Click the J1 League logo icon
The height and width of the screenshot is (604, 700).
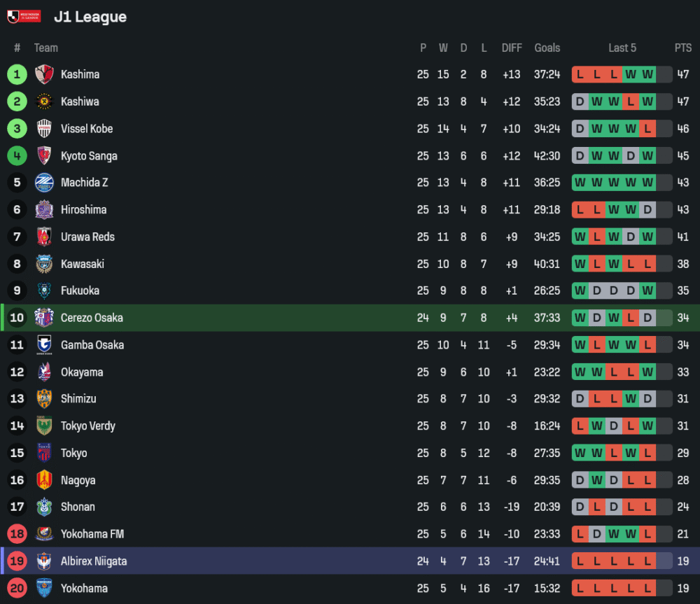tap(24, 16)
